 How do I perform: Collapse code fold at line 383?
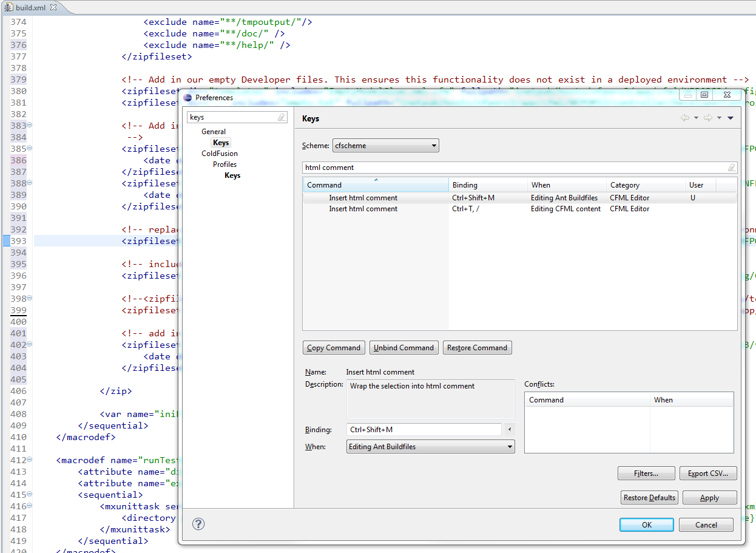click(x=30, y=125)
